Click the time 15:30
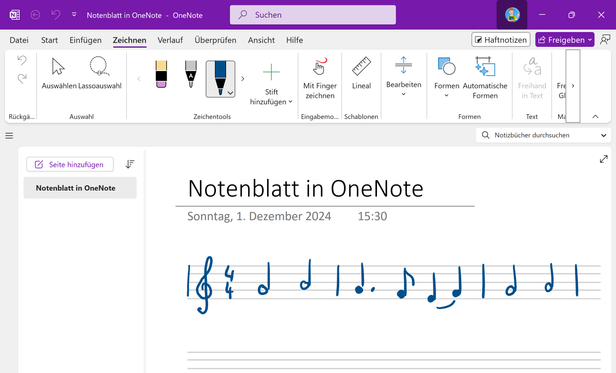Screen dimensions: 616x373 tap(372, 216)
